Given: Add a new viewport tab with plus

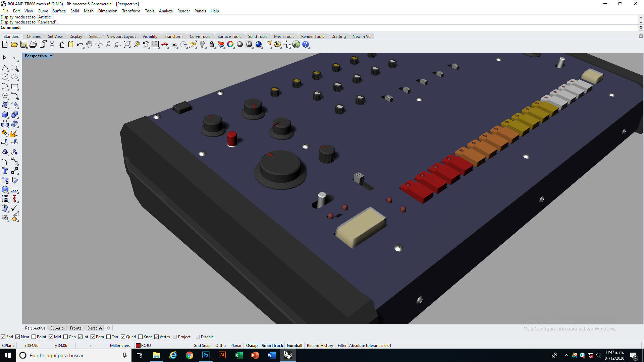Looking at the screenshot, I should (x=108, y=328).
